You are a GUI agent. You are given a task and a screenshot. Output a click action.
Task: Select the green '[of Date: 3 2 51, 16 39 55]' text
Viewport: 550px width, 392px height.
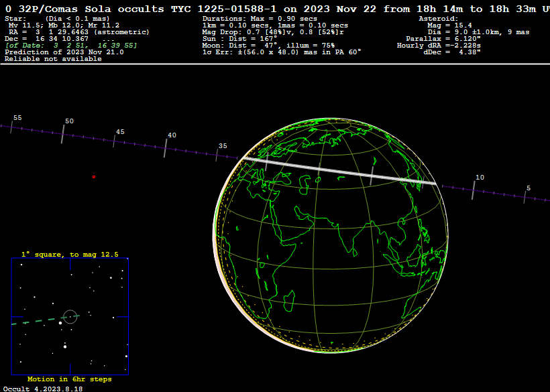point(71,46)
